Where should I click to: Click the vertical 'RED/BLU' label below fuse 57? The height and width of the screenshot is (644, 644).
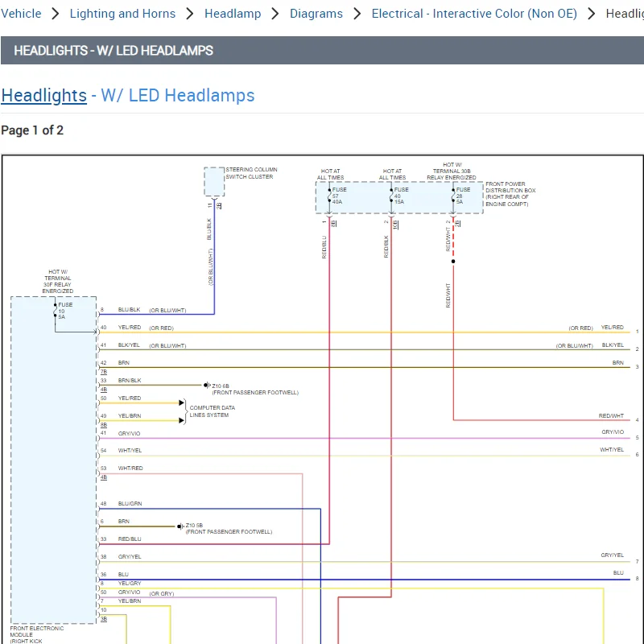[324, 247]
